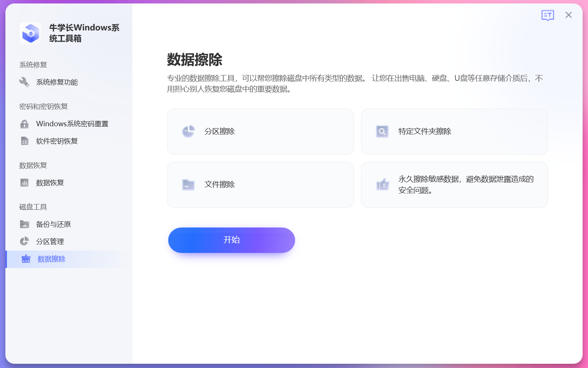Image resolution: width=588 pixels, height=368 pixels.
Task: Open the feedback icon at top right
Action: [x=548, y=15]
